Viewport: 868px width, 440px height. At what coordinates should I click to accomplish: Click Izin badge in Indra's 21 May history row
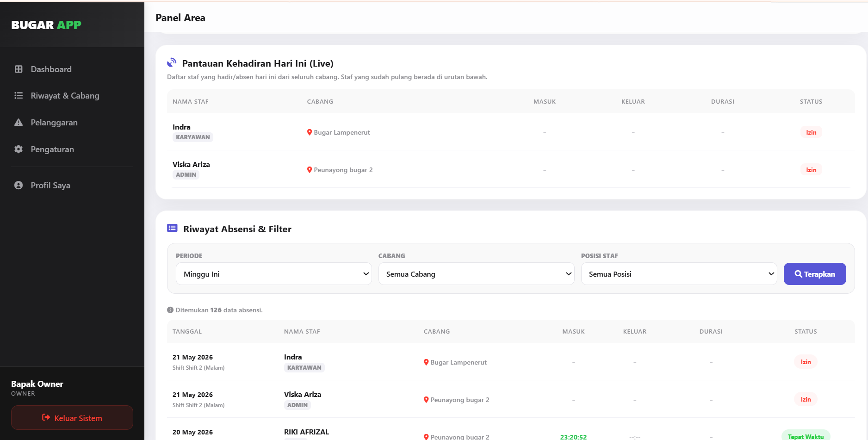[806, 362]
